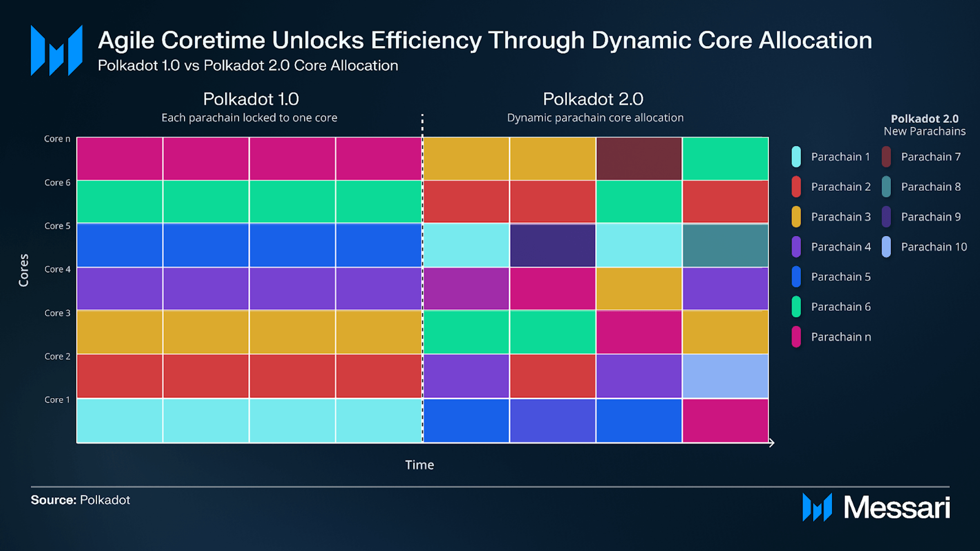Viewport: 980px width, 551px height.
Task: Click the Parachain 3 yellow legend swatch
Action: pyautogui.click(x=796, y=217)
